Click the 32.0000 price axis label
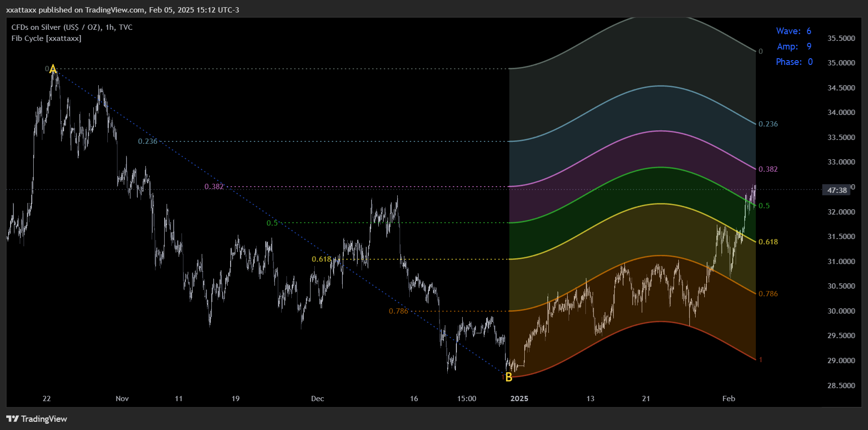Viewport: 868px width, 430px height. click(x=841, y=212)
